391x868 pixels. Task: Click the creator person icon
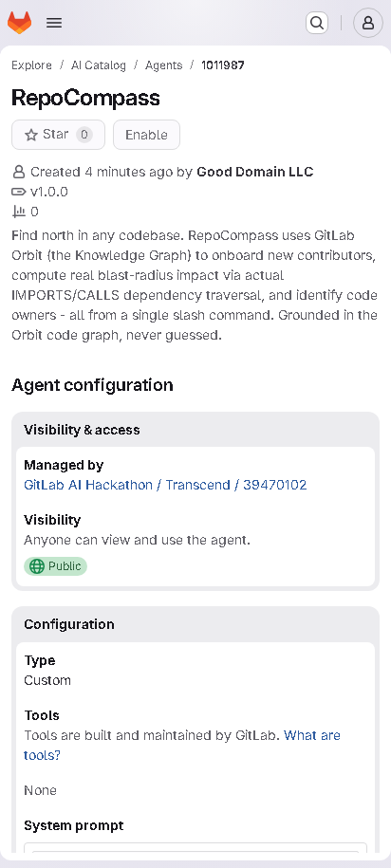tap(19, 172)
